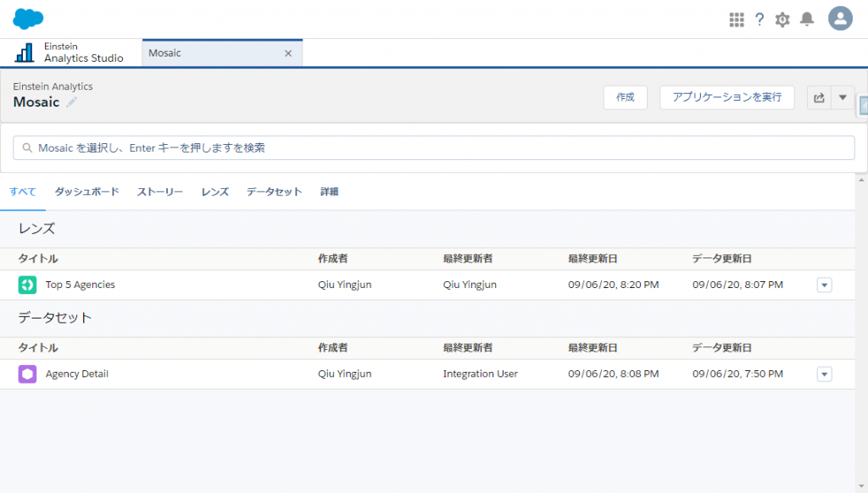The width and height of the screenshot is (868, 493).
Task: Open actions dropdown for Top 5 Agencies
Action: 824,285
